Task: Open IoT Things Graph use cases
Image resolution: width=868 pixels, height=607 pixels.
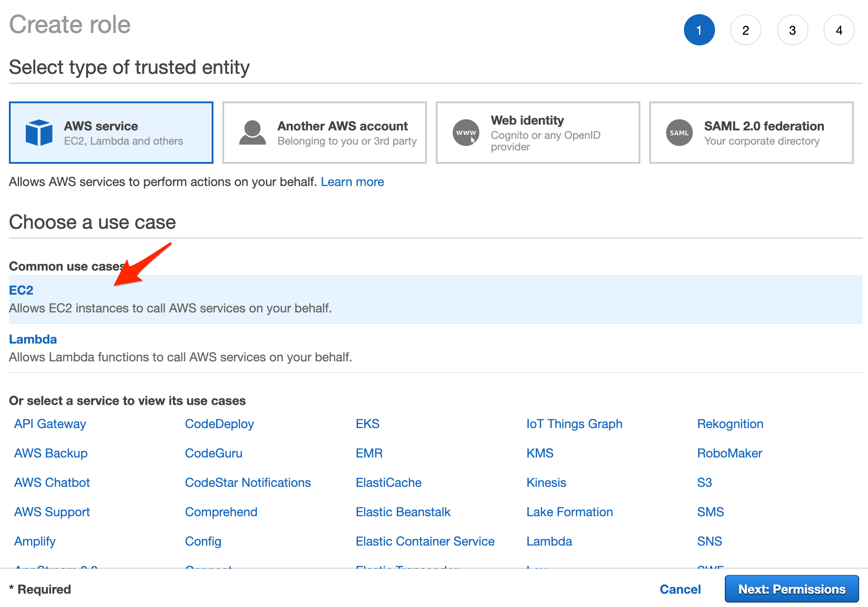Action: pos(575,424)
